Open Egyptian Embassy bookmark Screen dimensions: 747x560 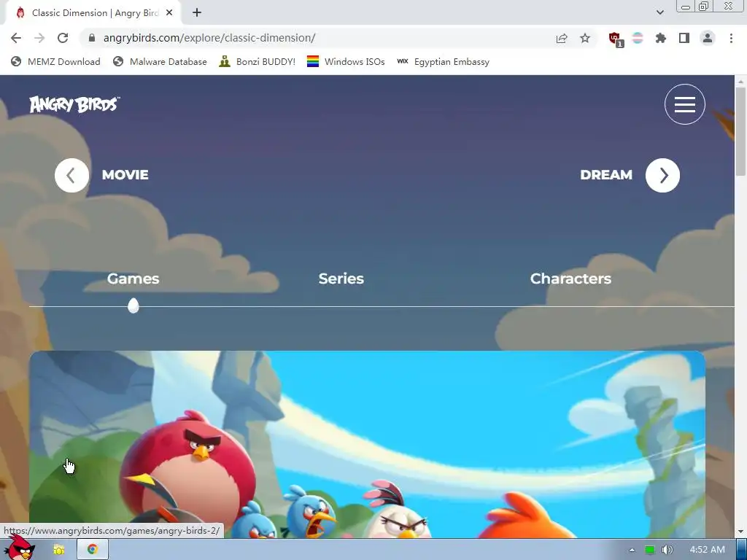coord(444,61)
